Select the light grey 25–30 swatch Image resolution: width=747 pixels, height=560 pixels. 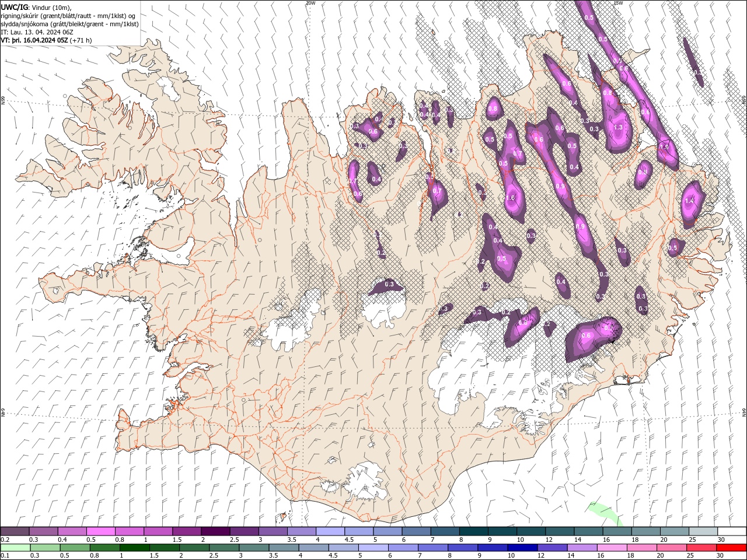[x=703, y=531]
